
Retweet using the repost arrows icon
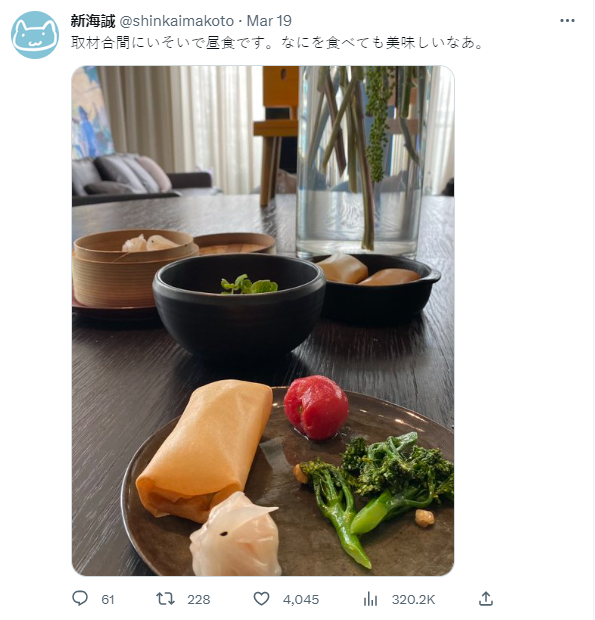165,599
